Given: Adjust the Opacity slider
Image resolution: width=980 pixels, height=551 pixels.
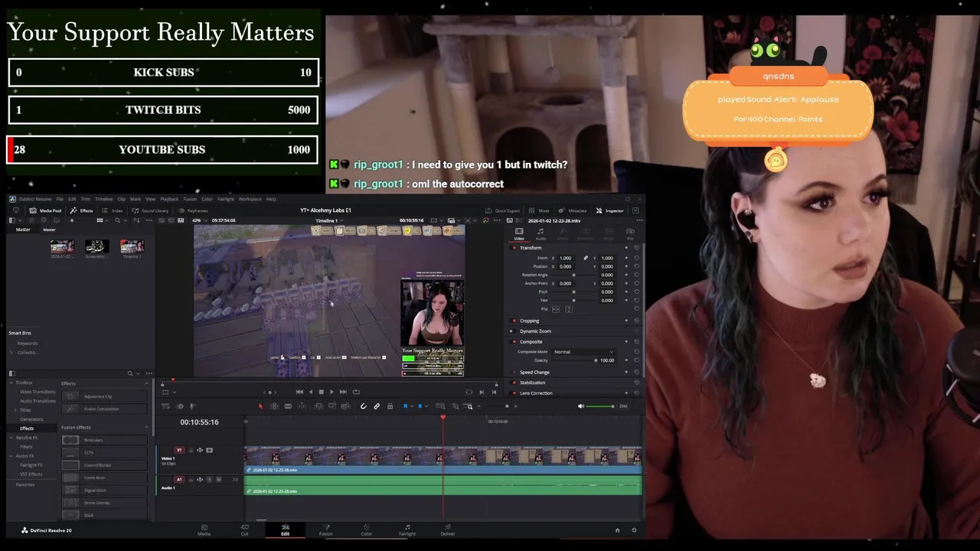Looking at the screenshot, I should (573, 360).
